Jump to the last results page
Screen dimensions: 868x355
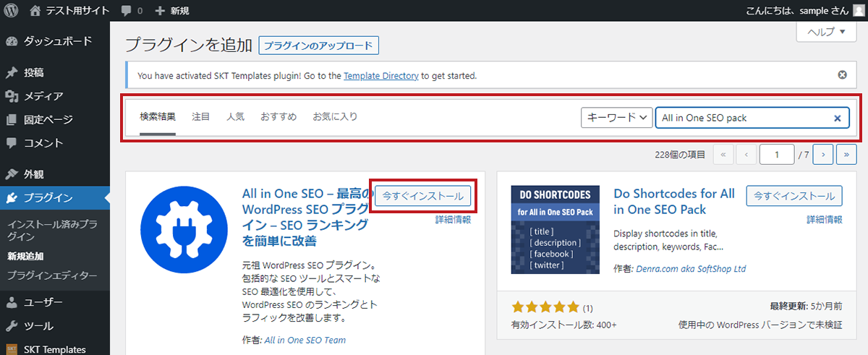[x=846, y=174]
